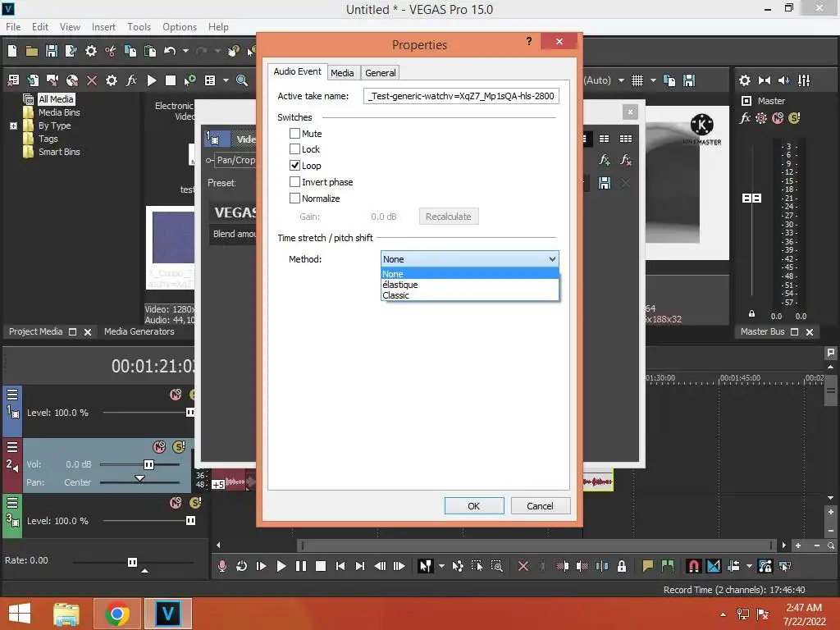This screenshot has height=630, width=840.
Task: Enable the Lock checkbox
Action: coord(294,149)
